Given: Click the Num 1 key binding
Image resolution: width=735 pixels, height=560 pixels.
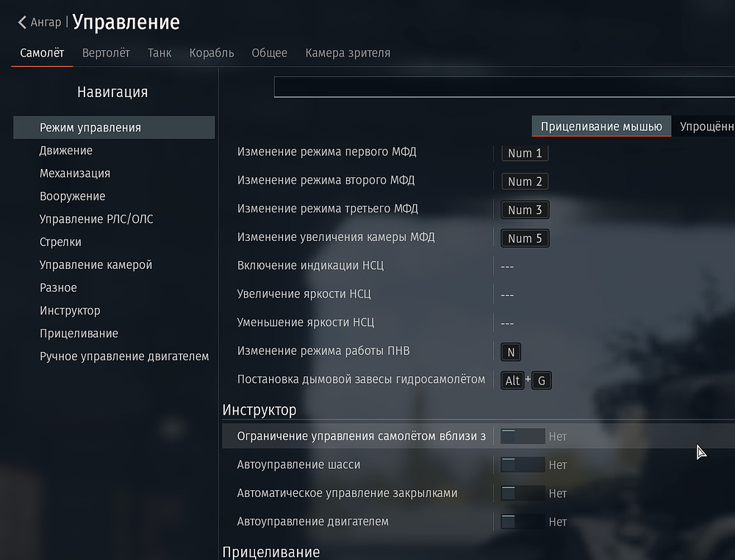Looking at the screenshot, I should pyautogui.click(x=525, y=153).
